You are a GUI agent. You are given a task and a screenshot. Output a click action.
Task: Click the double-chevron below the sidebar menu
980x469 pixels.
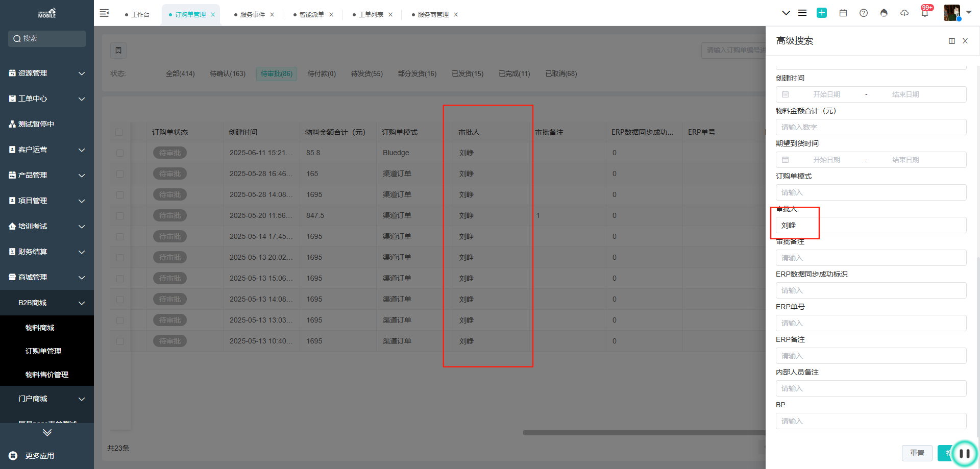pos(47,432)
